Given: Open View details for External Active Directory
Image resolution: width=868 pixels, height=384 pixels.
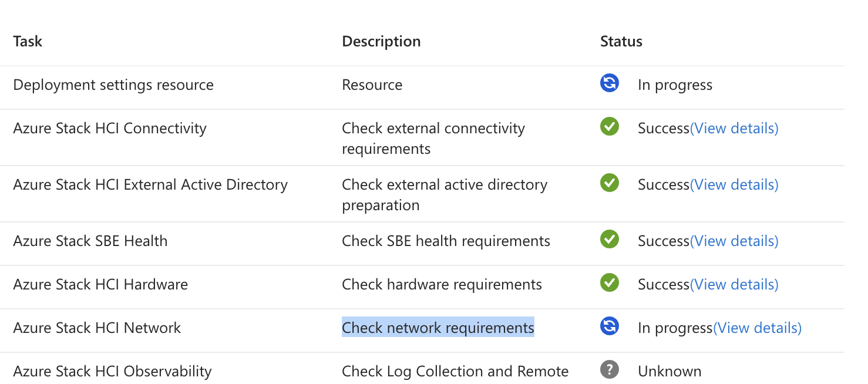Looking at the screenshot, I should pyautogui.click(x=734, y=184).
